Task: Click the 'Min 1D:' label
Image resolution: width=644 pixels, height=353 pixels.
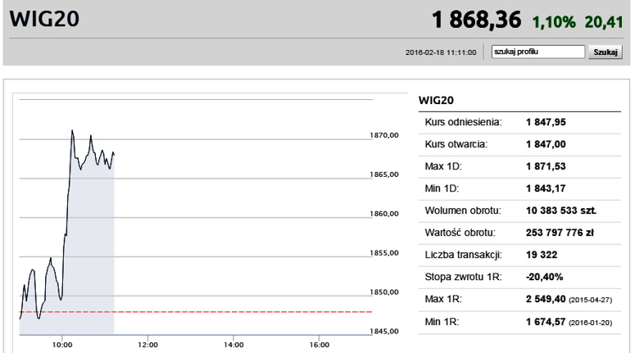Action: [x=442, y=189]
